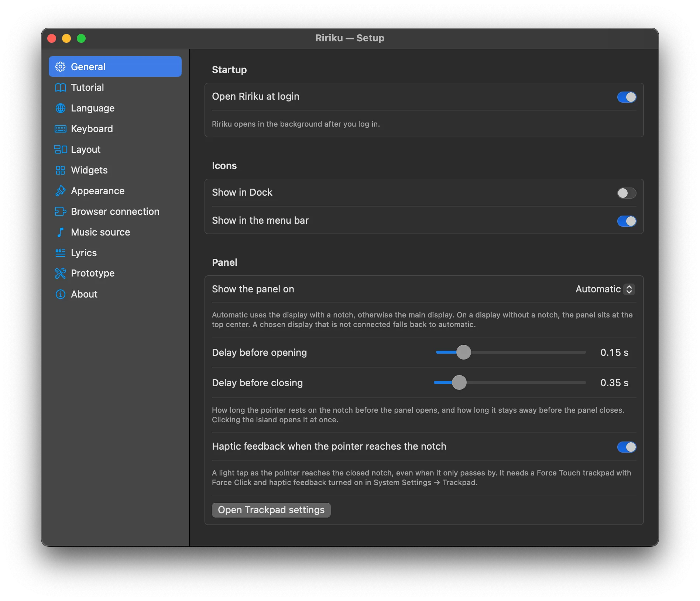The width and height of the screenshot is (700, 601).
Task: Enable the Show in Dock switch
Action: point(627,193)
